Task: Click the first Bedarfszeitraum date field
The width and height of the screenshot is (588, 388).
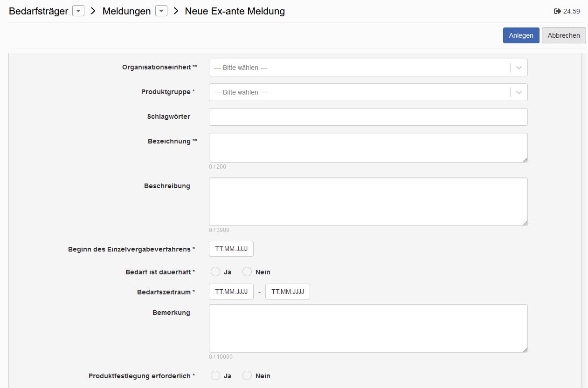Action: [231, 292]
